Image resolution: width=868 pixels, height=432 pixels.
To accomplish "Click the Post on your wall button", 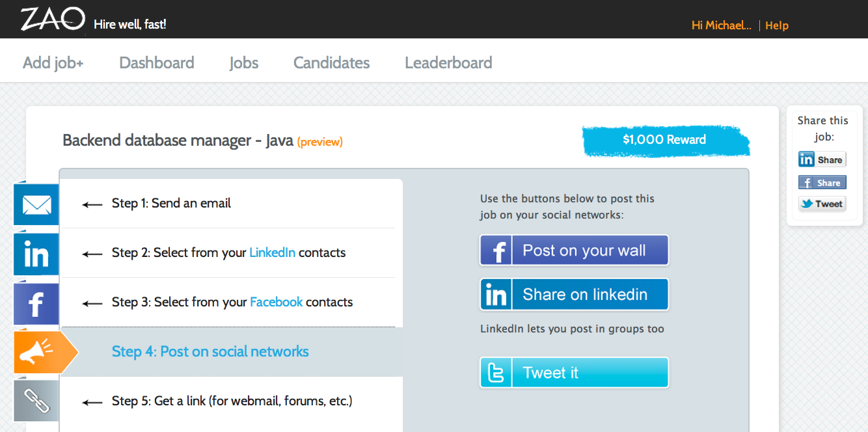I will coord(575,250).
